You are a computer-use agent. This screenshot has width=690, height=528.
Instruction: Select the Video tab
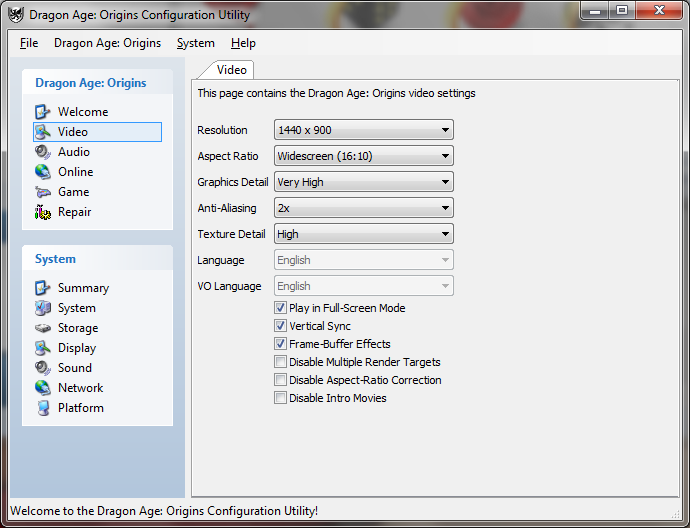(231, 70)
